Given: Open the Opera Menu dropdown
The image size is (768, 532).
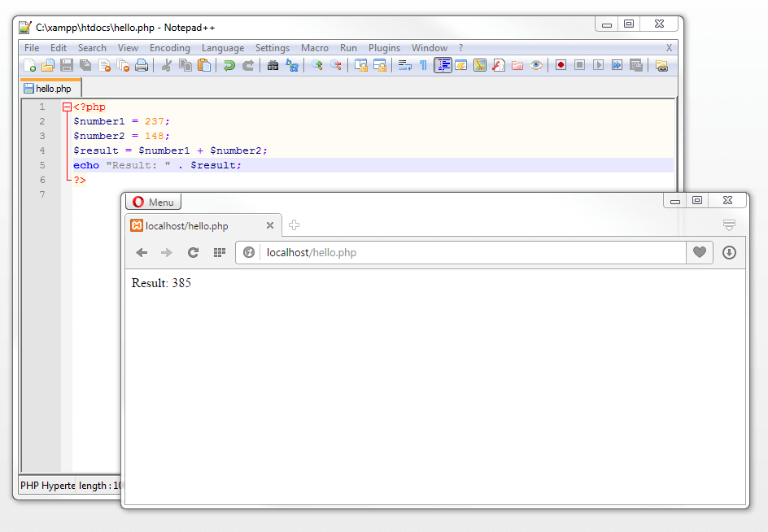Looking at the screenshot, I should [x=153, y=202].
